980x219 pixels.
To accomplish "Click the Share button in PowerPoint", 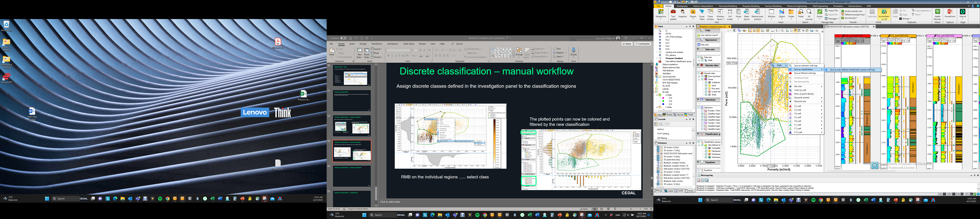I will click(627, 44).
